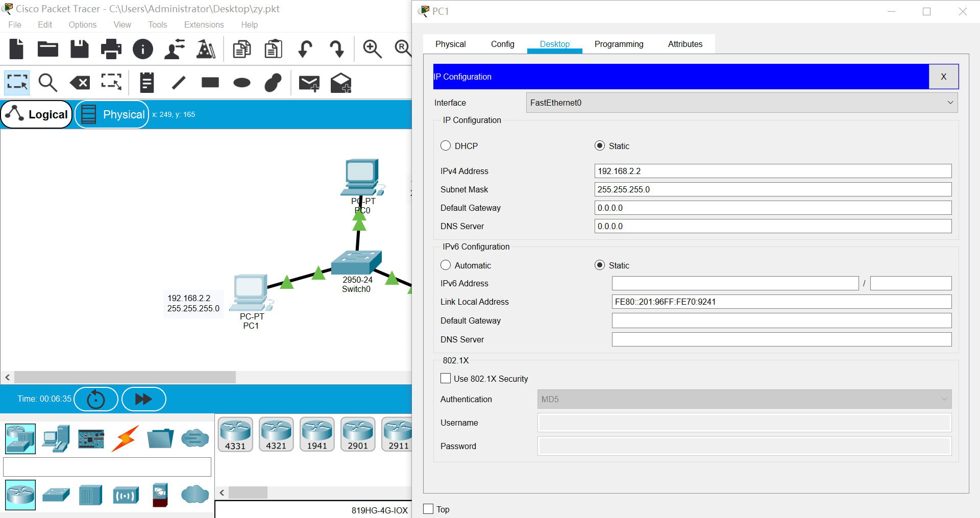
Task: Click the Redo arrow icon
Action: (x=337, y=49)
